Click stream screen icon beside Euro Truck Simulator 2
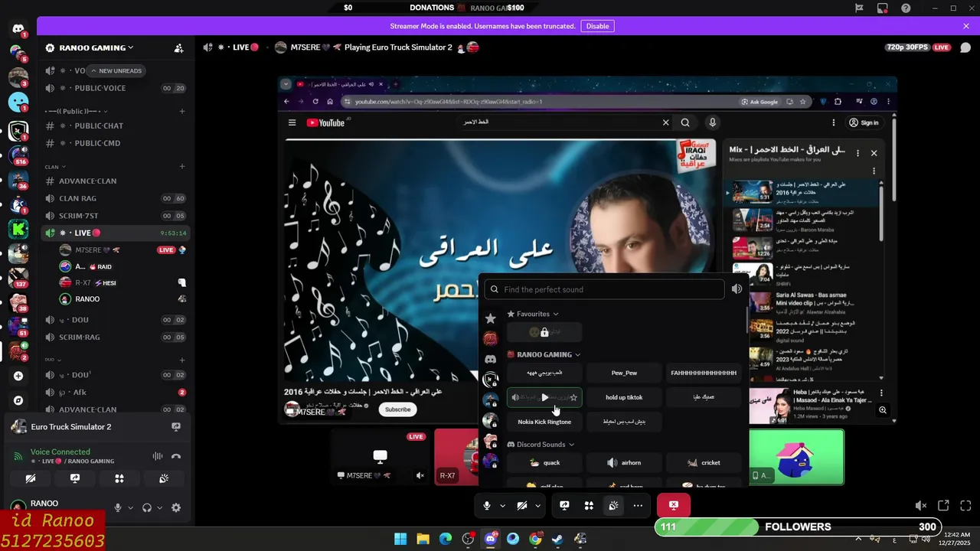 pyautogui.click(x=176, y=427)
